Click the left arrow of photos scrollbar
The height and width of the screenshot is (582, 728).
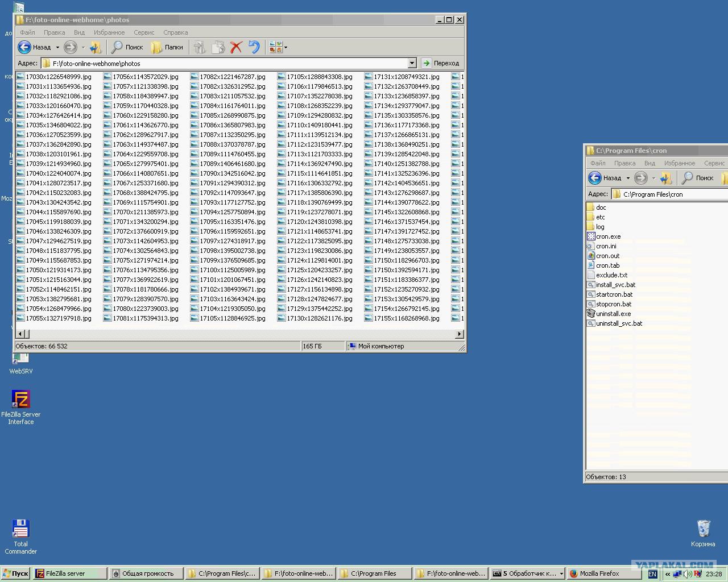pos(21,334)
